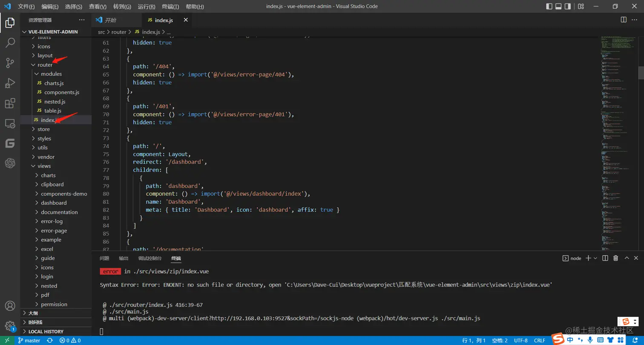Screen dimensions: 644x345
Task: Toggle the secondary side bar
Action: pos(568,6)
